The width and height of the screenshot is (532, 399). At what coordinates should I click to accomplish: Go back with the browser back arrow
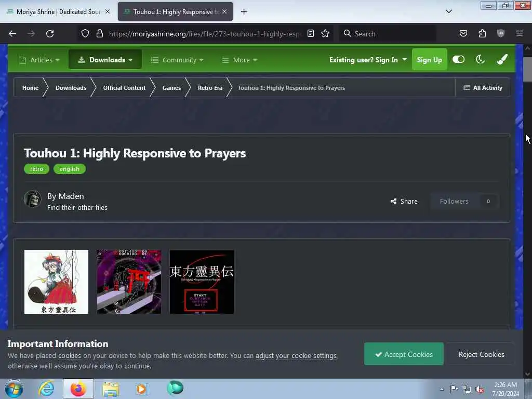pyautogui.click(x=12, y=34)
